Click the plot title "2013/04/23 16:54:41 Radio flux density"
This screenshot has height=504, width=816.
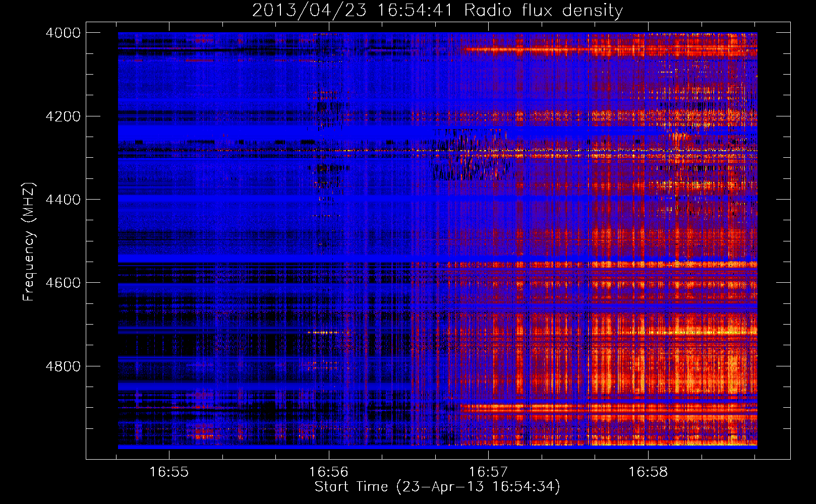(437, 10)
